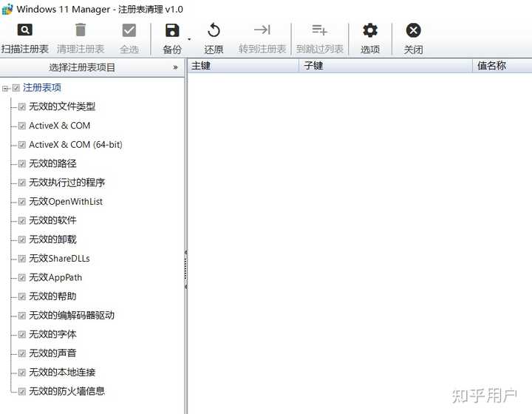
Task: Uncheck 无效的文件类型 checkbox
Action: 21,107
